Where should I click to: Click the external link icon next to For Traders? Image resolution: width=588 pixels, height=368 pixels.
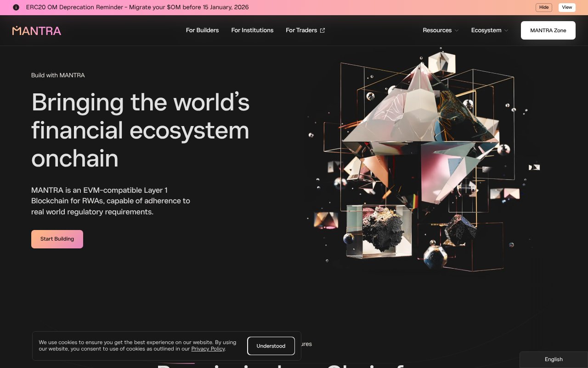pos(322,30)
